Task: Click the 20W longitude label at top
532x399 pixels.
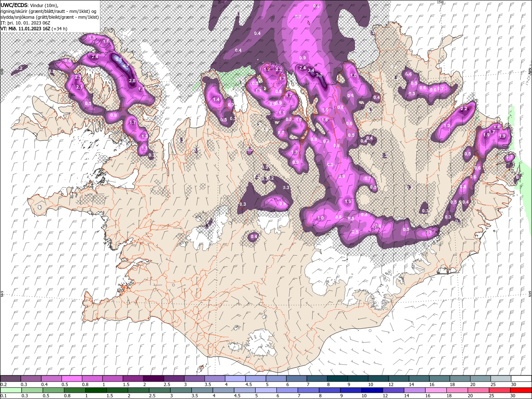Action: tap(221, 2)
